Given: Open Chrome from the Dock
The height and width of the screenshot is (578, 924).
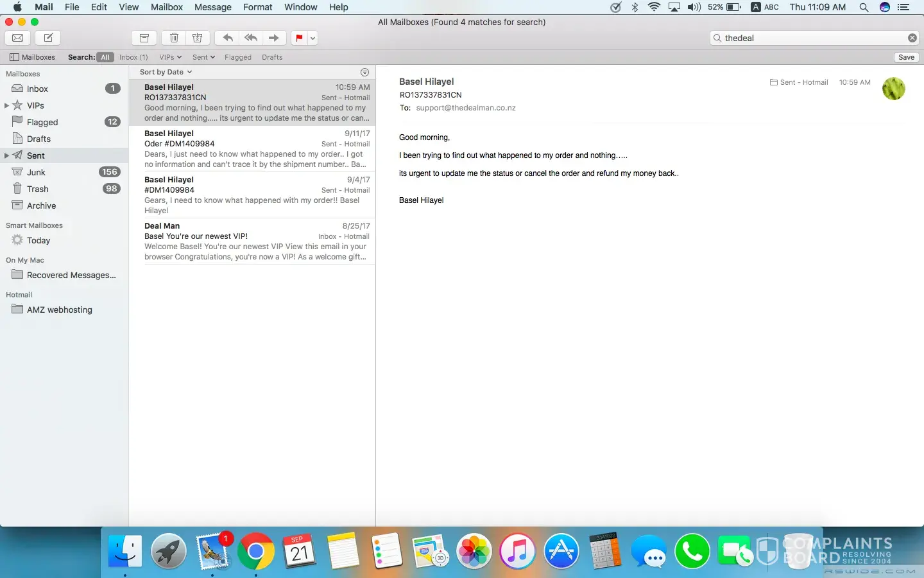Looking at the screenshot, I should (x=256, y=552).
